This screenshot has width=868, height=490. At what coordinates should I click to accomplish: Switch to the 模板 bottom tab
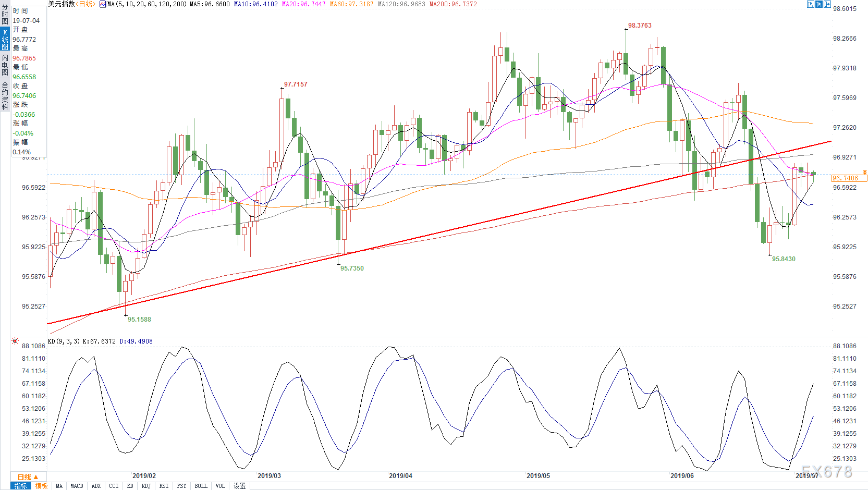point(42,486)
